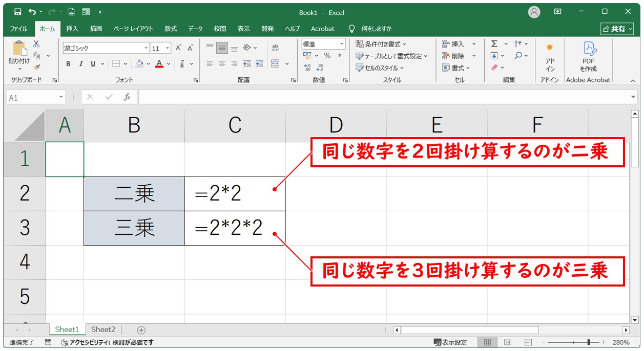644x351 pixels.
Task: Click the Cut scissors icon
Action: click(x=36, y=44)
